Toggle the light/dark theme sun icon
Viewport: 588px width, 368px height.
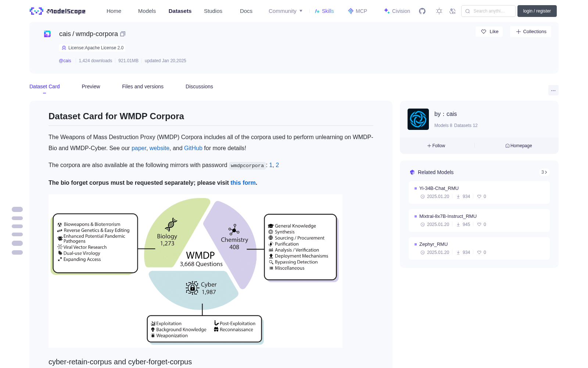439,11
